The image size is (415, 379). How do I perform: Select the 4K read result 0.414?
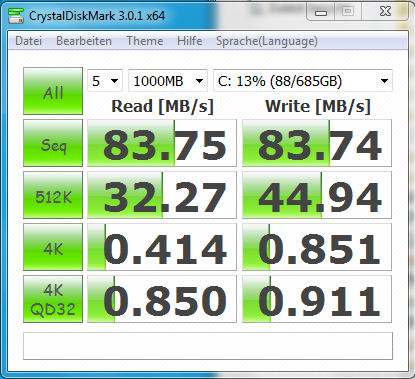tap(162, 247)
